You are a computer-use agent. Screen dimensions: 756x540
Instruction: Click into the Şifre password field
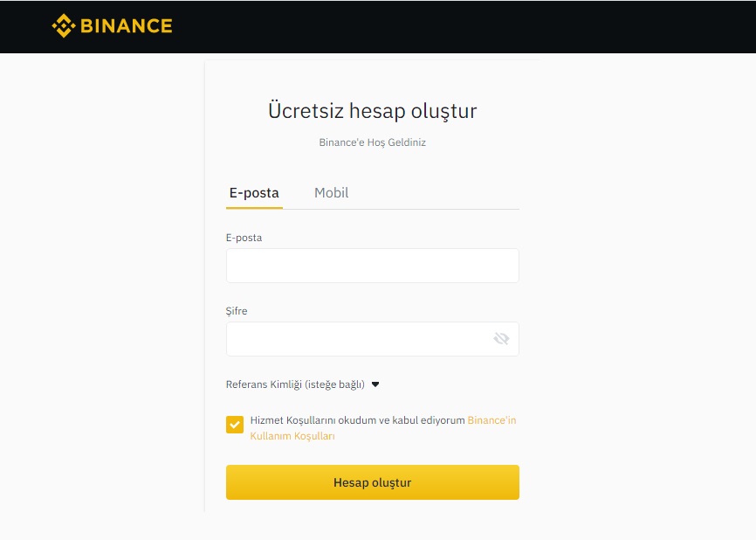(358, 339)
